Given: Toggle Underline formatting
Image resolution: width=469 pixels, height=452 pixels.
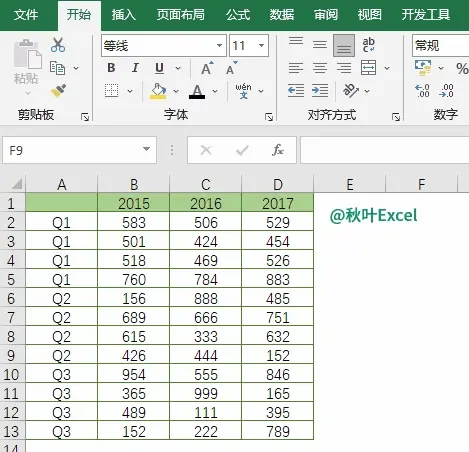Looking at the screenshot, I should [x=159, y=68].
